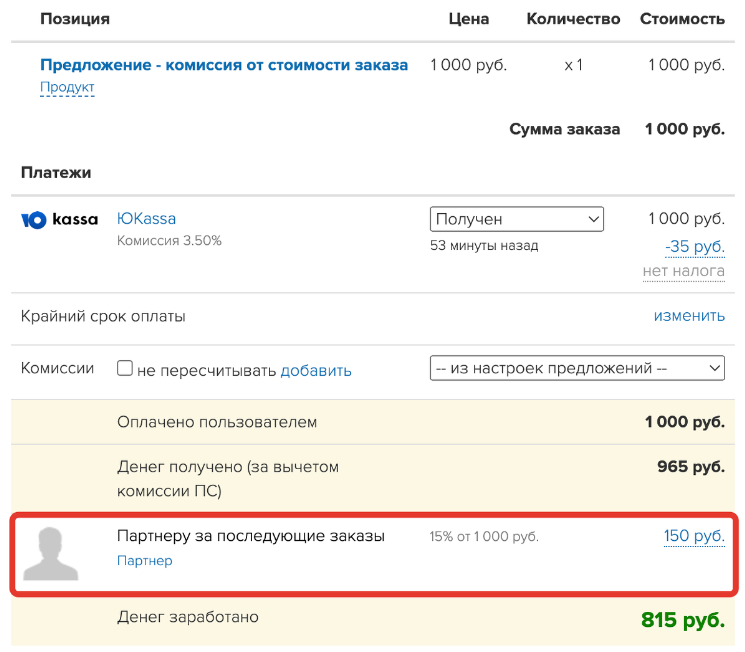Click the 'Продукт' dotted link

click(x=67, y=87)
